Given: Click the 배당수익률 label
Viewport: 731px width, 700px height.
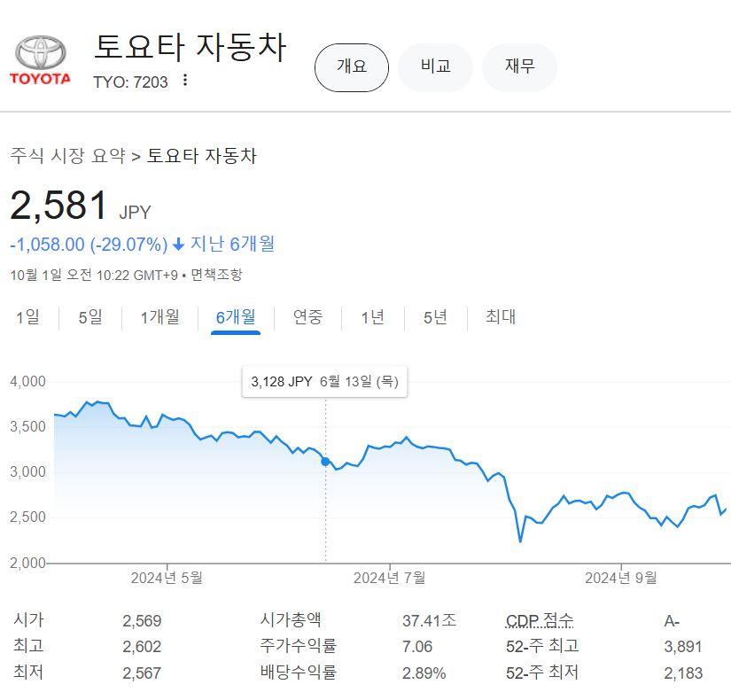Looking at the screenshot, I should tap(298, 672).
